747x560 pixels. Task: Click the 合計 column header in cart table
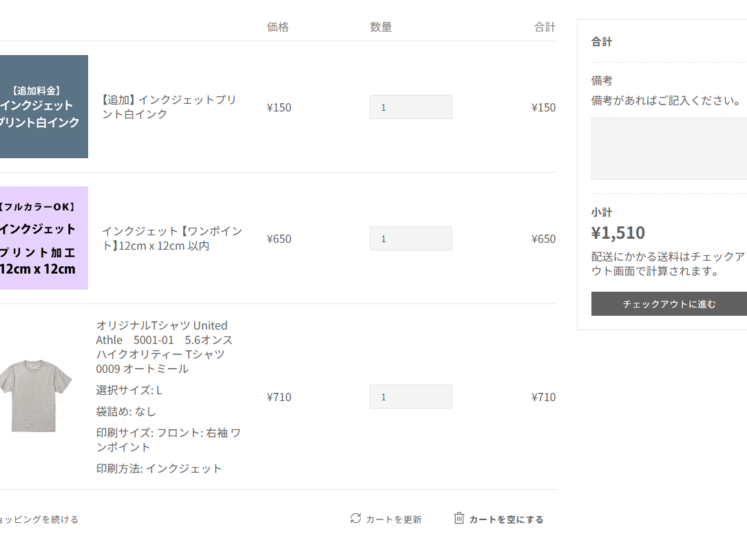[545, 28]
